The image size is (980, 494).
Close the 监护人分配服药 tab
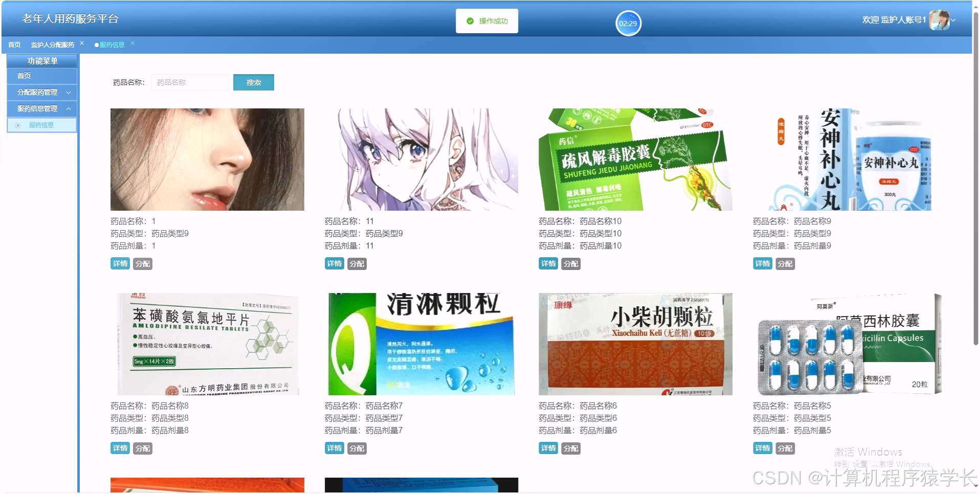tap(82, 43)
